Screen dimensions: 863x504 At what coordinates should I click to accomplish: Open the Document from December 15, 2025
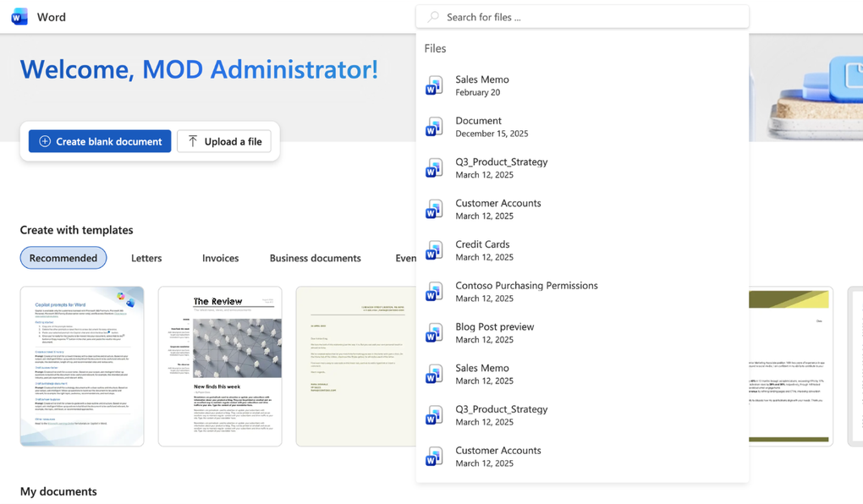tap(479, 126)
